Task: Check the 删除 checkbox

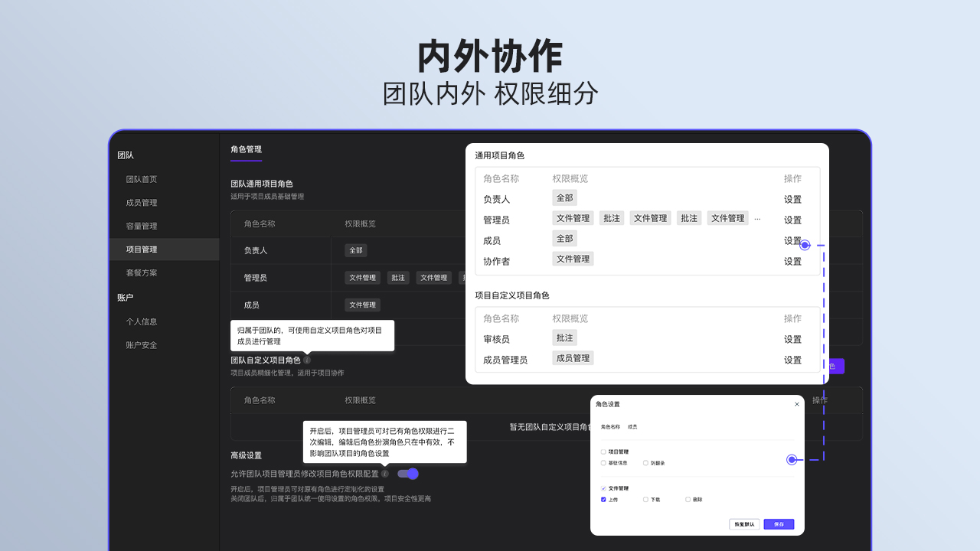Action: coord(688,500)
